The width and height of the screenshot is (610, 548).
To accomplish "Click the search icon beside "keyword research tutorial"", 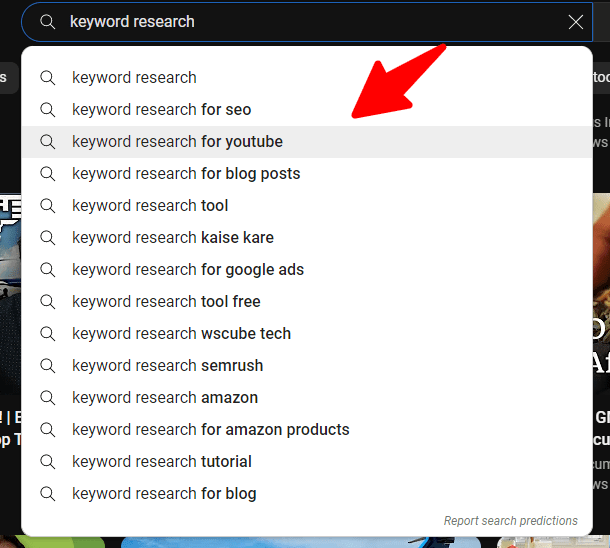I will (x=47, y=462).
